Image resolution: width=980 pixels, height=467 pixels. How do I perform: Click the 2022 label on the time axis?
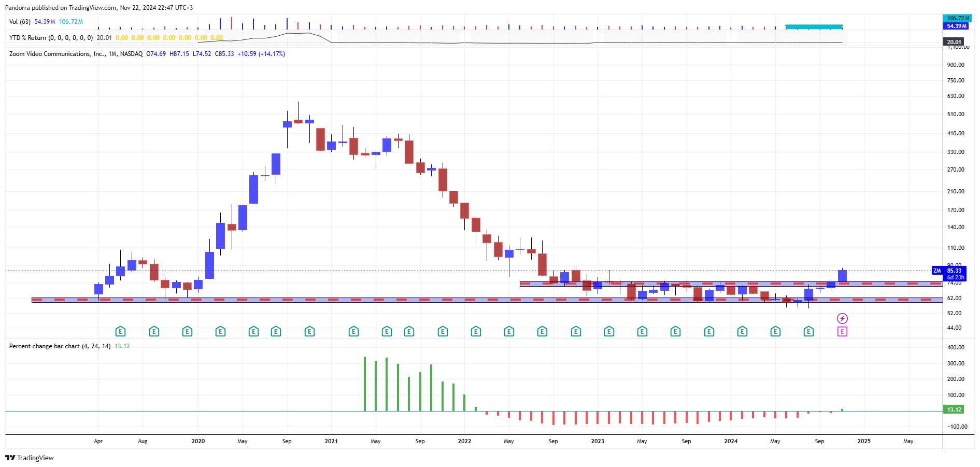[x=464, y=441]
